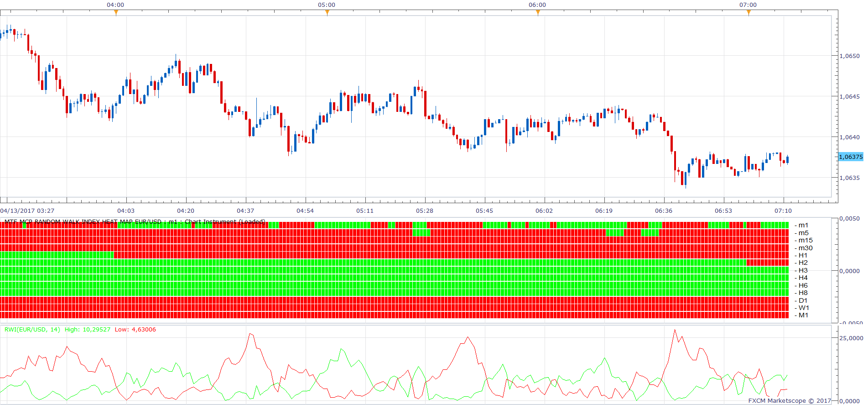Screen dimensions: 868x405
Task: Click the 07:10 time axis label
Action: click(x=783, y=210)
